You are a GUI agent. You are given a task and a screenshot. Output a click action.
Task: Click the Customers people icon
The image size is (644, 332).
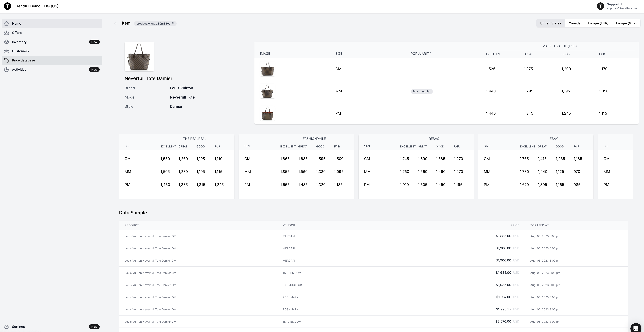tap(7, 51)
